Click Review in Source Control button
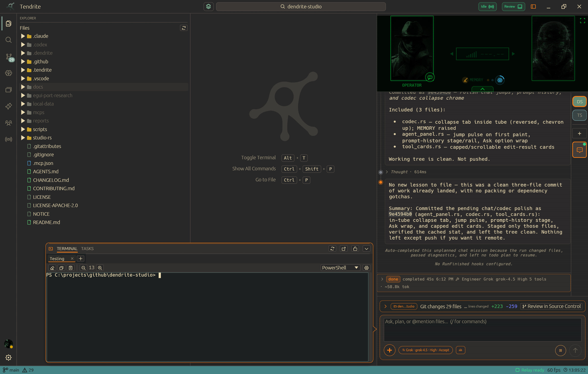The height and width of the screenshot is (374, 588). point(551,306)
